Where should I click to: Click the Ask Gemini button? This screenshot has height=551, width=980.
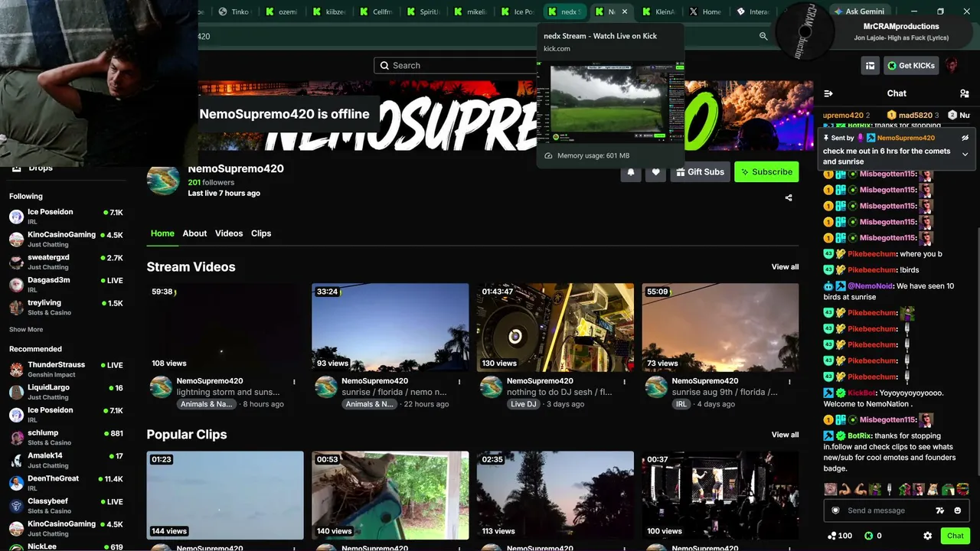pyautogui.click(x=859, y=11)
